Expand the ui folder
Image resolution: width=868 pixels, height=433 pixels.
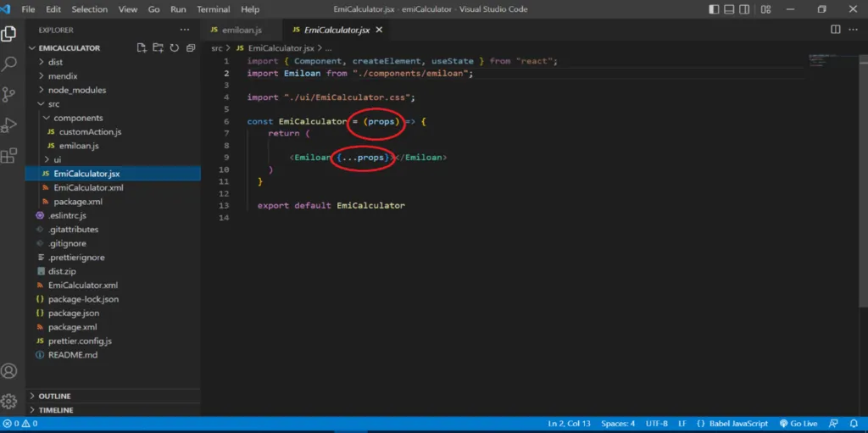[58, 159]
